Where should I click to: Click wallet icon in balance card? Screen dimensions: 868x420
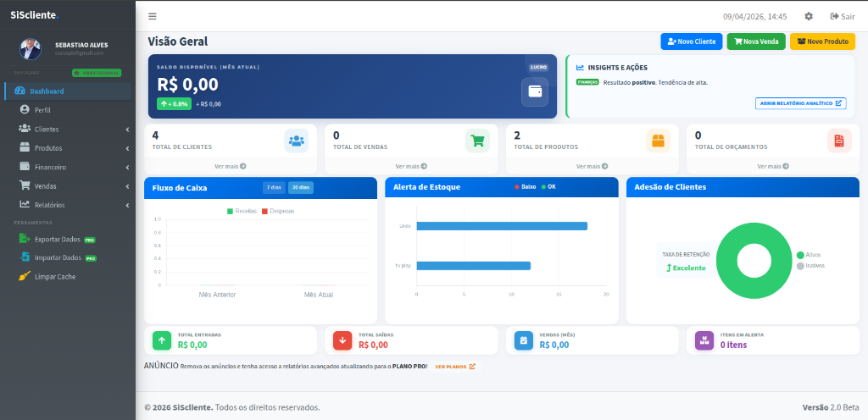point(535,91)
